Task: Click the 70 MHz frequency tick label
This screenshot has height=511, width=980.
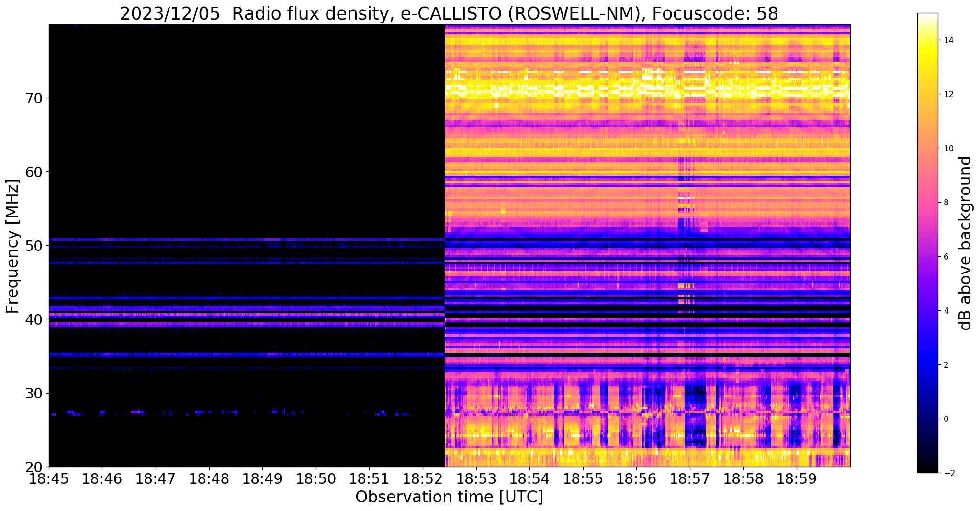Action: tap(34, 98)
